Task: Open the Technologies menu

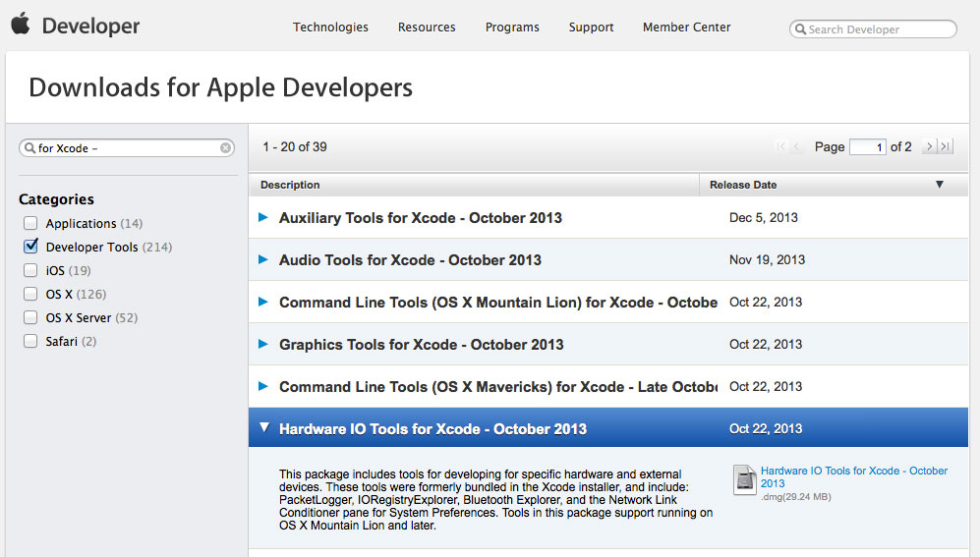Action: [330, 28]
